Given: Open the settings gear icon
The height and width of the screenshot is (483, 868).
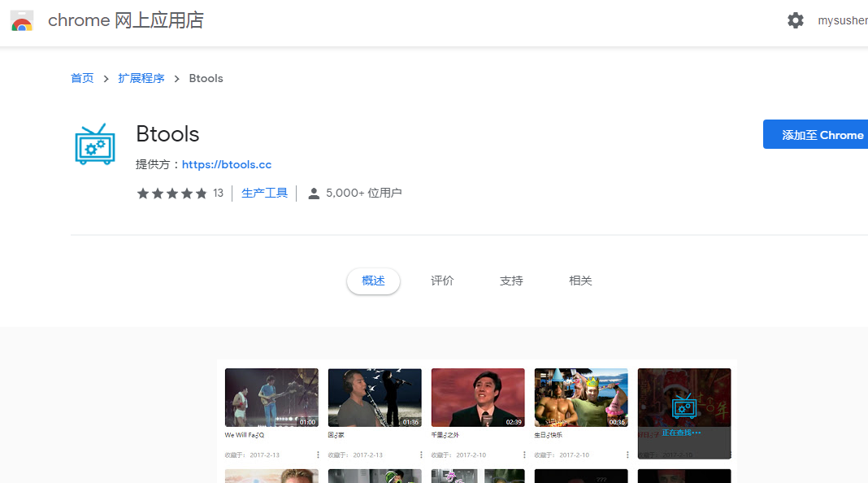Looking at the screenshot, I should point(796,20).
